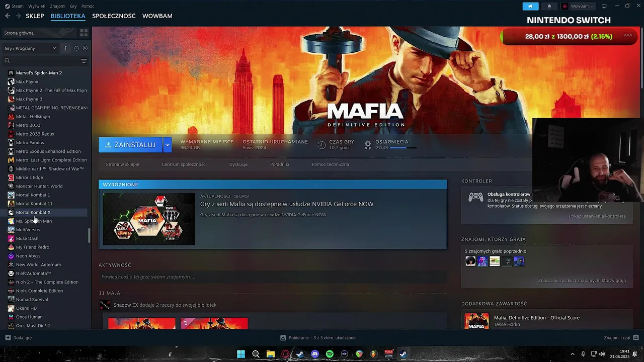Open Centrum społeczności link
This screenshot has width=644, height=362.
click(184, 164)
